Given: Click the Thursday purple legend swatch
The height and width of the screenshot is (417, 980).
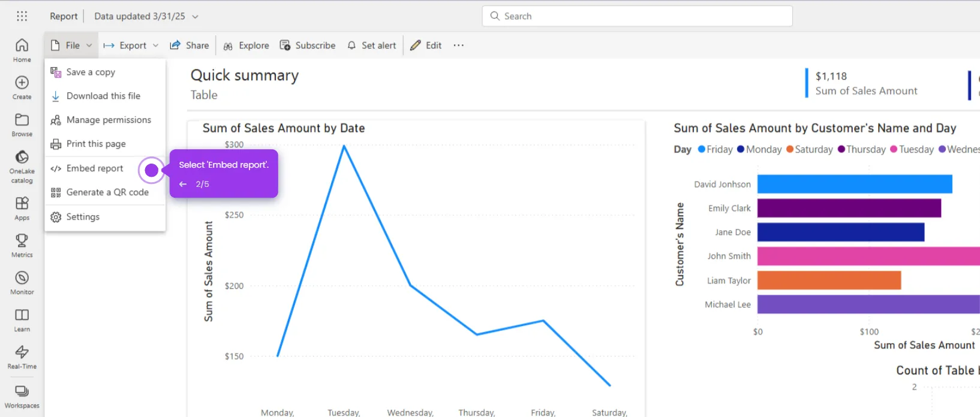Looking at the screenshot, I should [841, 149].
